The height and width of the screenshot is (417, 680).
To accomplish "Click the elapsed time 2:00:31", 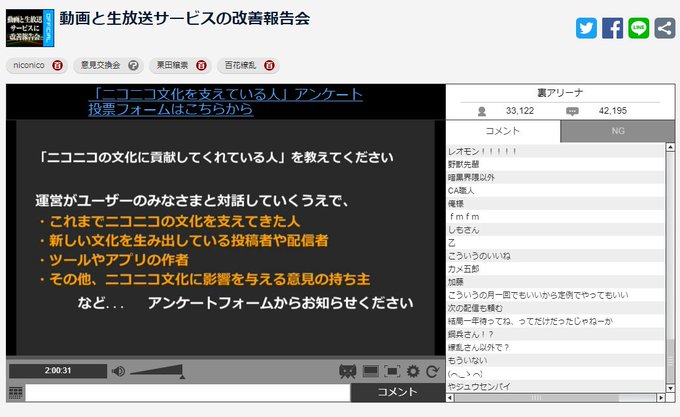I will coord(58,371).
